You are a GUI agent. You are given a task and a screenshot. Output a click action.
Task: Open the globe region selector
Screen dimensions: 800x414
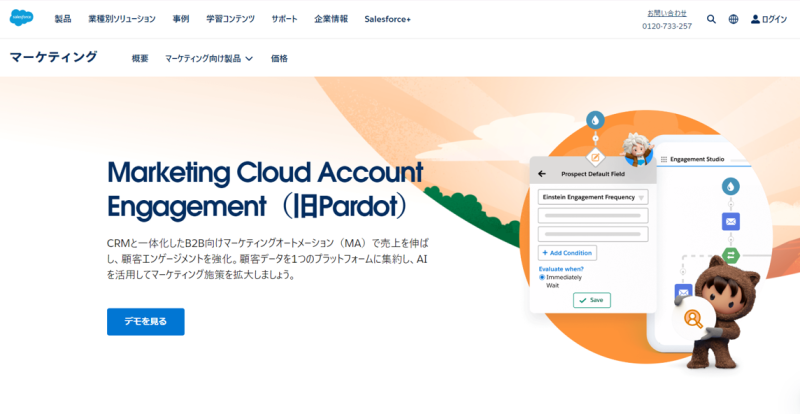(x=733, y=19)
